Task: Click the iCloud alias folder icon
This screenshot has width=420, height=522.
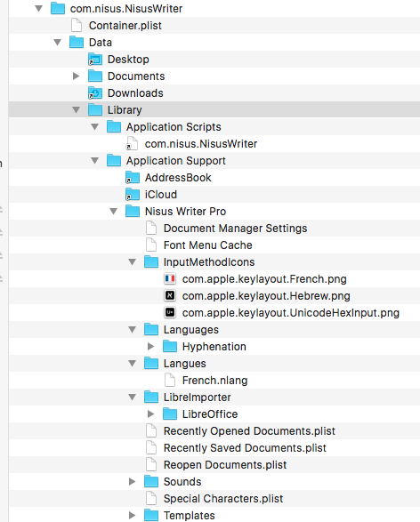Action: point(133,195)
